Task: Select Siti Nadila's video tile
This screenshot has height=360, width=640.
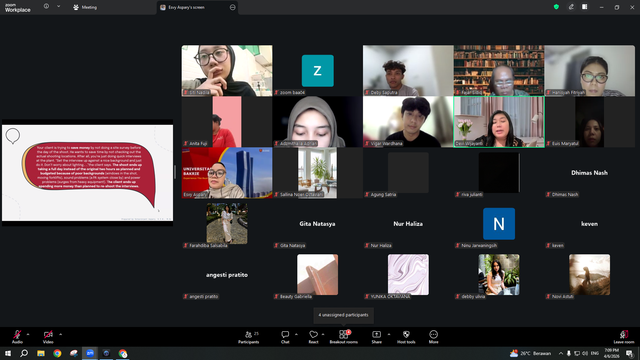Action: tap(227, 71)
